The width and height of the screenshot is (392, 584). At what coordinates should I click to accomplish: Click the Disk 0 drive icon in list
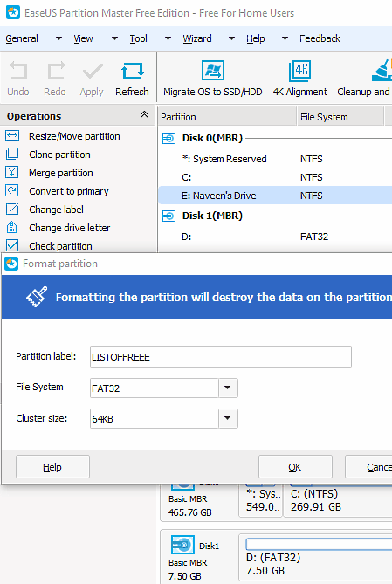(x=168, y=139)
